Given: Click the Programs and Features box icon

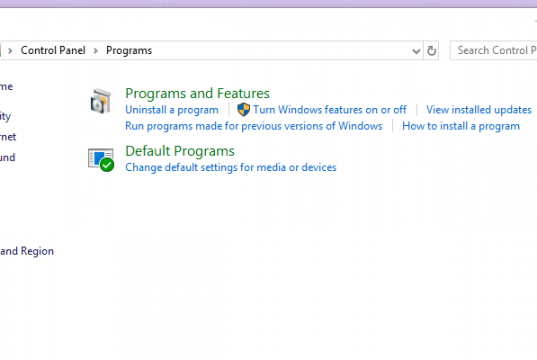Looking at the screenshot, I should (x=101, y=101).
